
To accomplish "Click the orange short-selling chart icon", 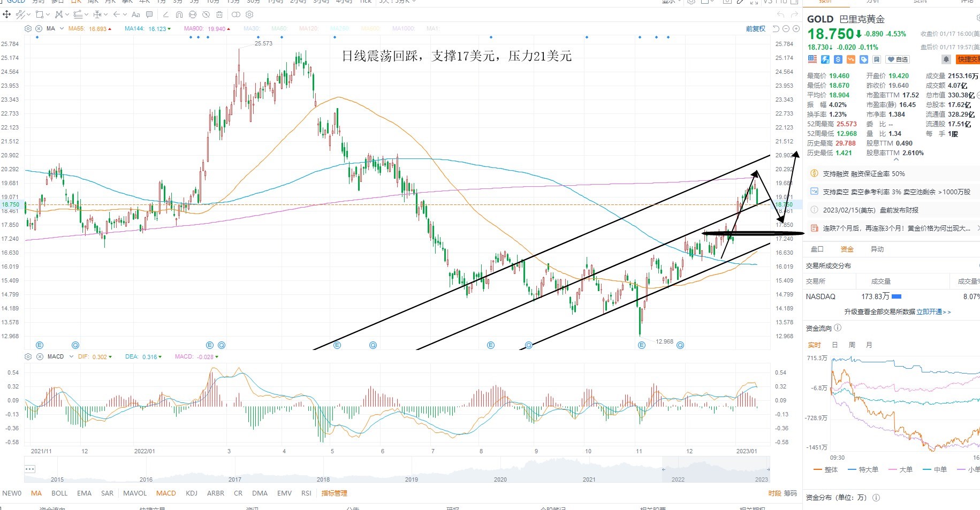I will pos(851,59).
